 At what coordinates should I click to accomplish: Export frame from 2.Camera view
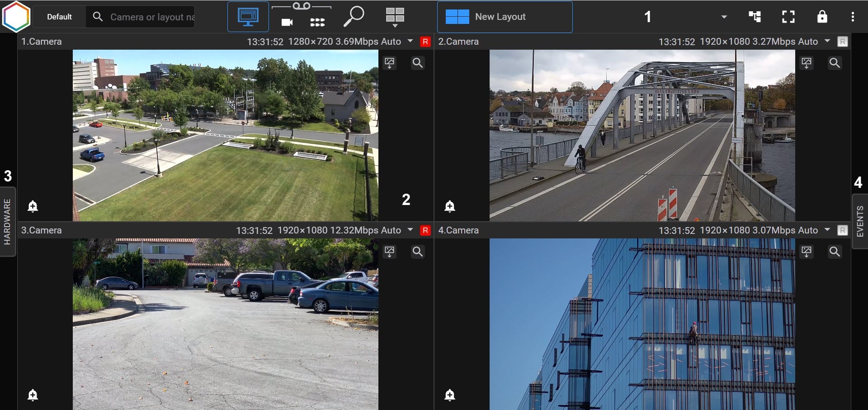coord(807,63)
